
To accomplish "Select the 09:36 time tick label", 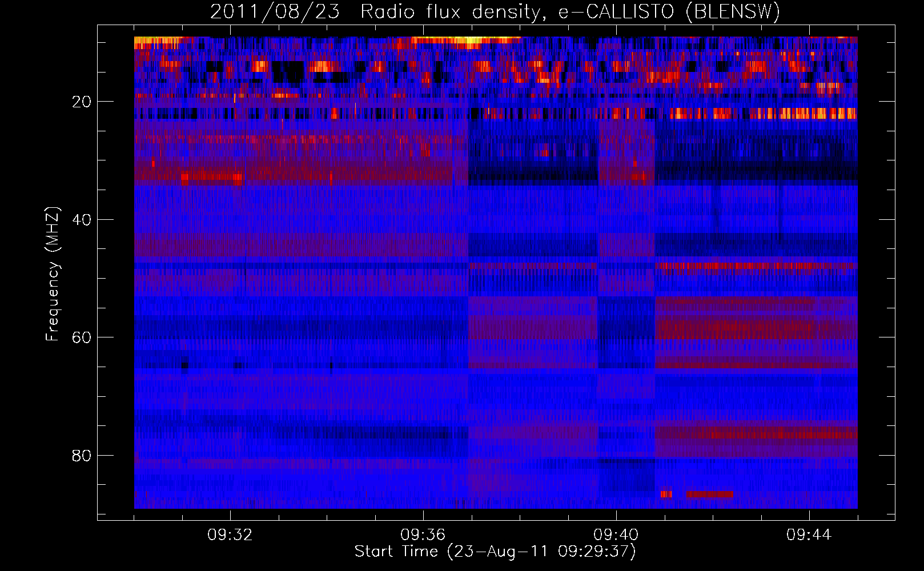I will [x=423, y=535].
